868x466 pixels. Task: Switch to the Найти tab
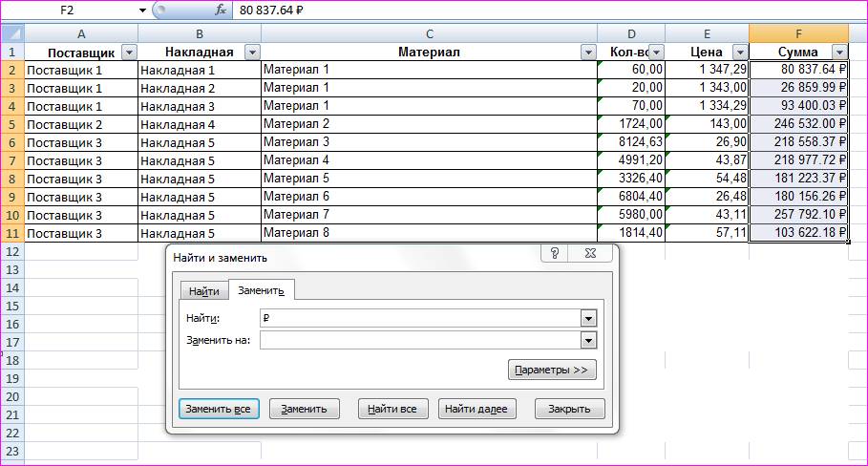coord(203,291)
